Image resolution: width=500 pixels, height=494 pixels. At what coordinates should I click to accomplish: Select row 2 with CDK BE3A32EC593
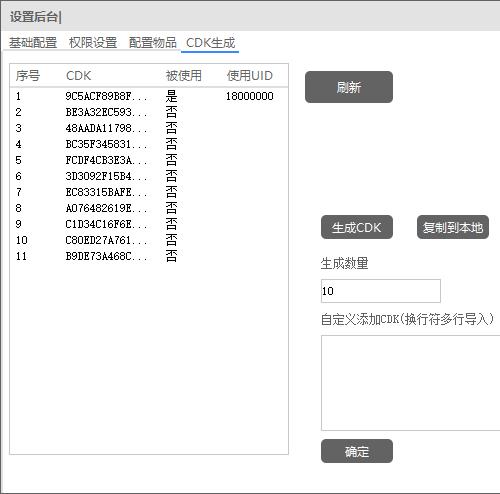click(149, 112)
